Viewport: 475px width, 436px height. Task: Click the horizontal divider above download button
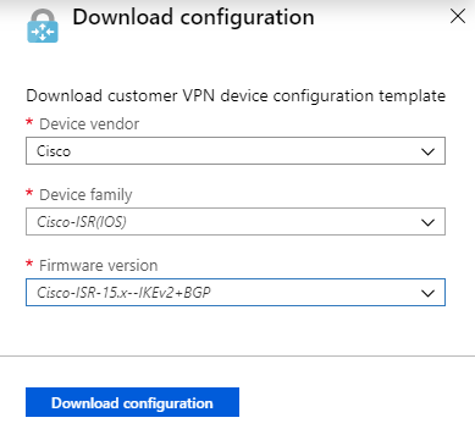(x=237, y=356)
